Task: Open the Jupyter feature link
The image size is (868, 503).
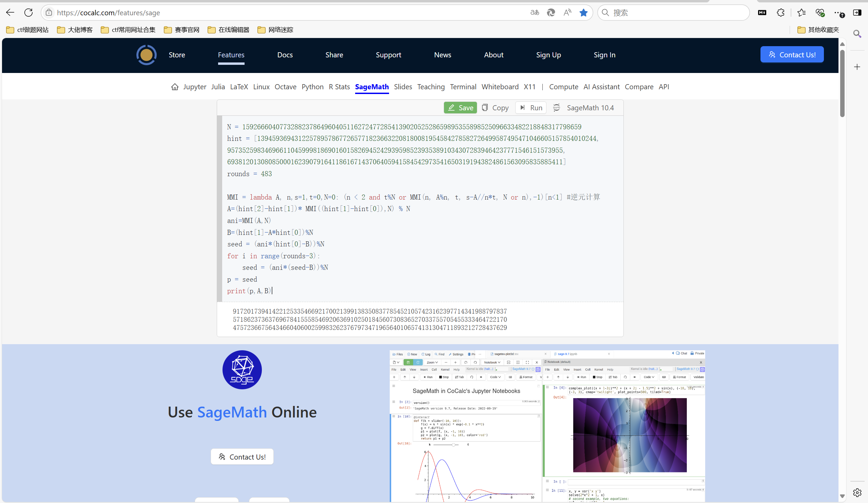Action: tap(195, 87)
